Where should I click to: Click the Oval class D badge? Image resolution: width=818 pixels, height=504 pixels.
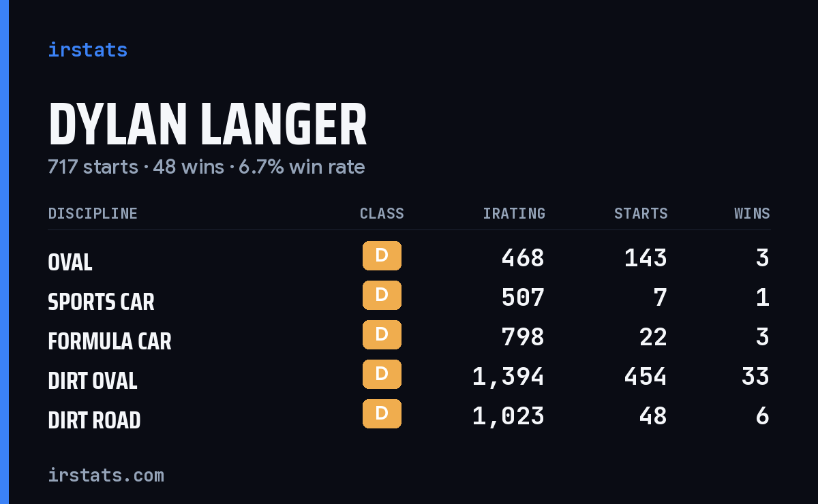tap(382, 256)
